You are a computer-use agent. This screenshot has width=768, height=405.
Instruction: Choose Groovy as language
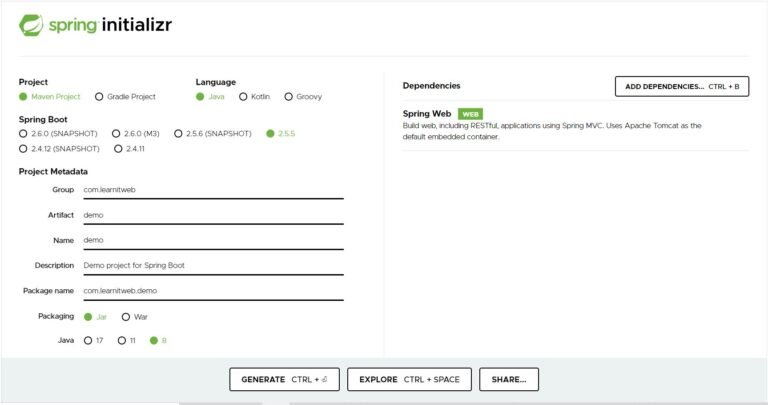tap(303, 96)
